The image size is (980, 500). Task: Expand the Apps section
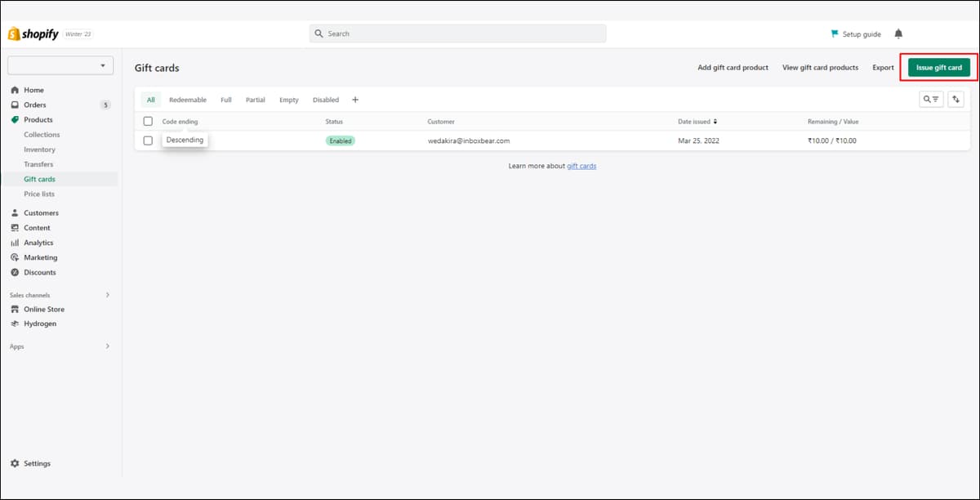[x=107, y=346]
